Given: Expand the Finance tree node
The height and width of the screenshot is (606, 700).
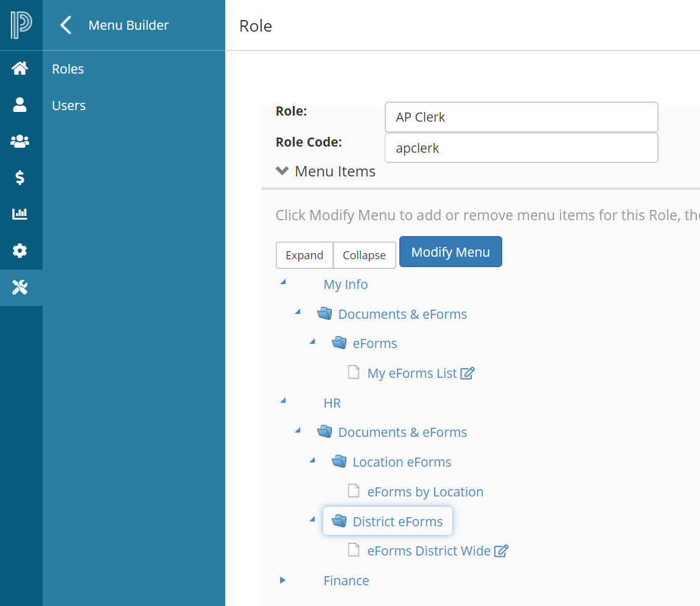Looking at the screenshot, I should click(282, 580).
